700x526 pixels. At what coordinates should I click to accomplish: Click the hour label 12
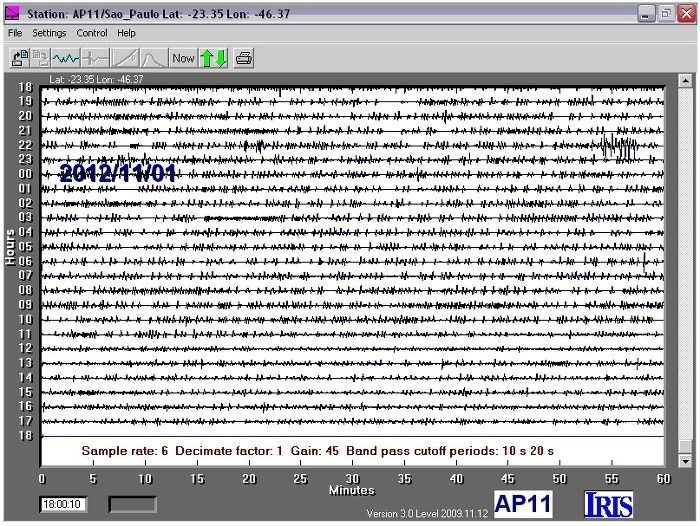tap(25, 348)
